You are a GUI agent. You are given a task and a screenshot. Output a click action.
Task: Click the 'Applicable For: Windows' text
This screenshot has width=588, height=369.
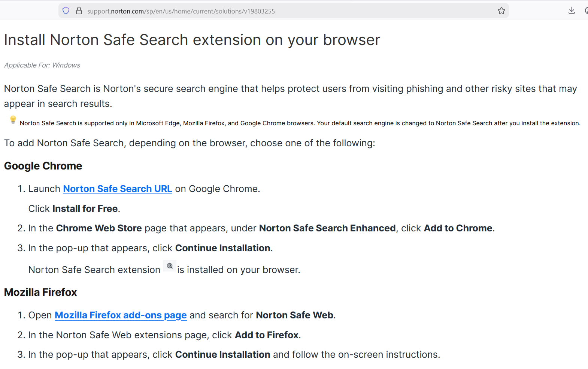point(42,65)
